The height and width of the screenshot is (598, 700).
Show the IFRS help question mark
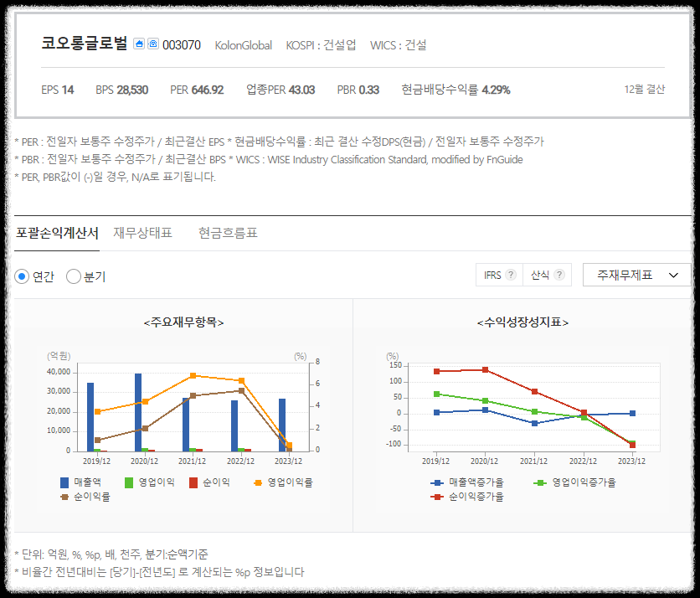click(x=511, y=275)
